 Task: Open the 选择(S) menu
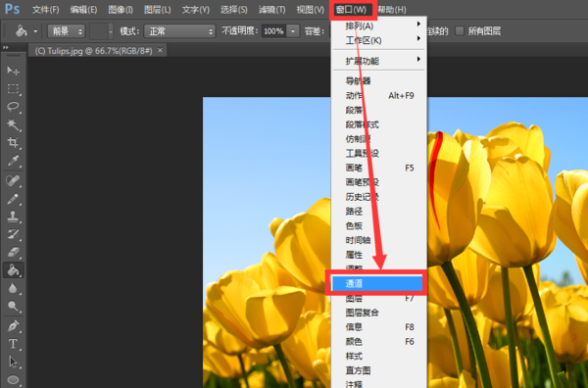233,10
